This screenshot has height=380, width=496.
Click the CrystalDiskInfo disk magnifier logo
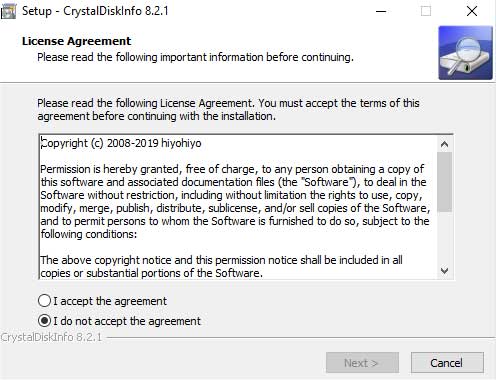[465, 53]
